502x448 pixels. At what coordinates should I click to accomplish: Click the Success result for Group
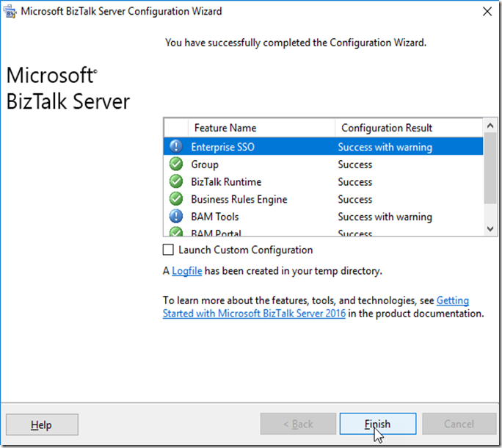click(354, 165)
